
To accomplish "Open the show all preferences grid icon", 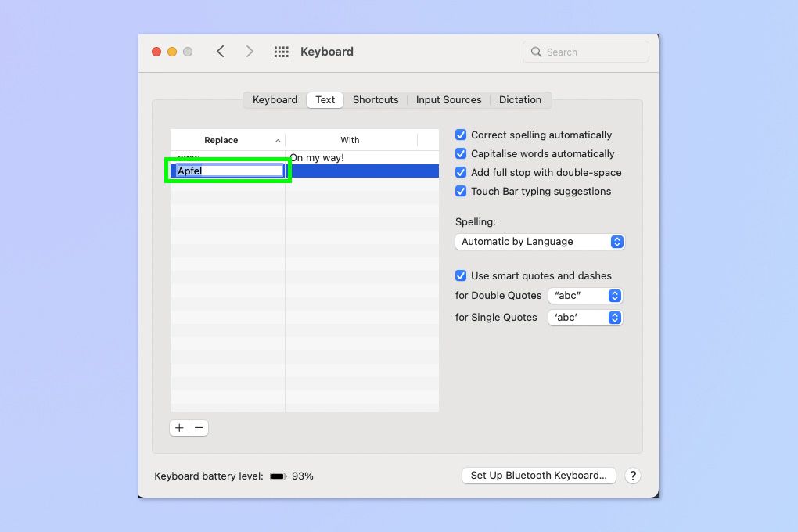I will (281, 51).
